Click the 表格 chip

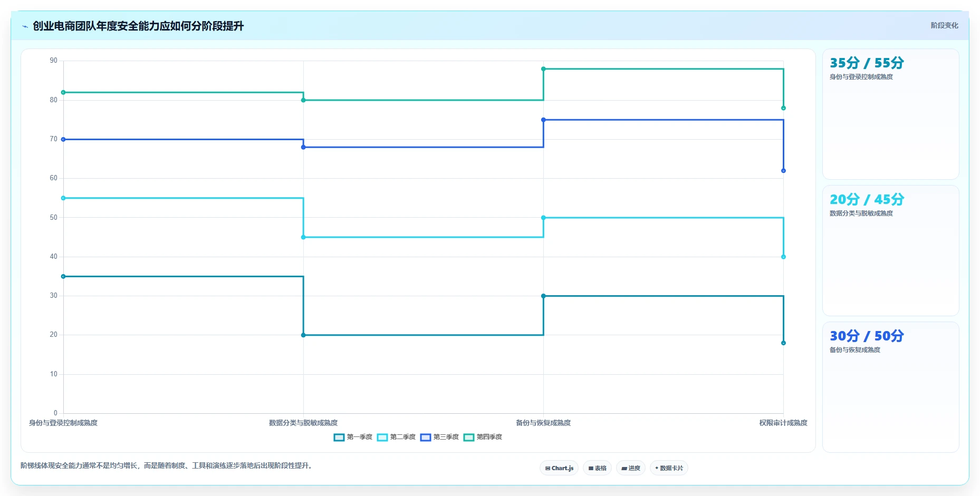(597, 468)
